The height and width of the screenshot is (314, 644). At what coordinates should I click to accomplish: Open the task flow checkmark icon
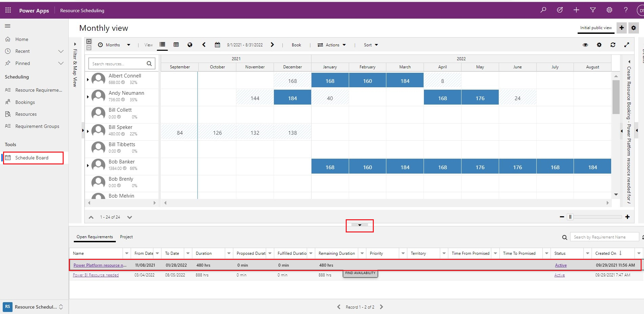(x=560, y=10)
